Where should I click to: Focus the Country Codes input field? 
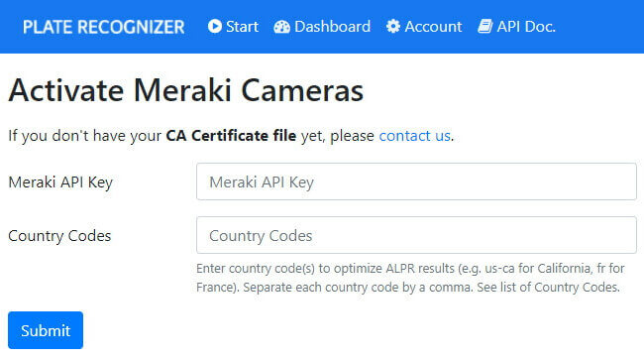pyautogui.click(x=416, y=235)
